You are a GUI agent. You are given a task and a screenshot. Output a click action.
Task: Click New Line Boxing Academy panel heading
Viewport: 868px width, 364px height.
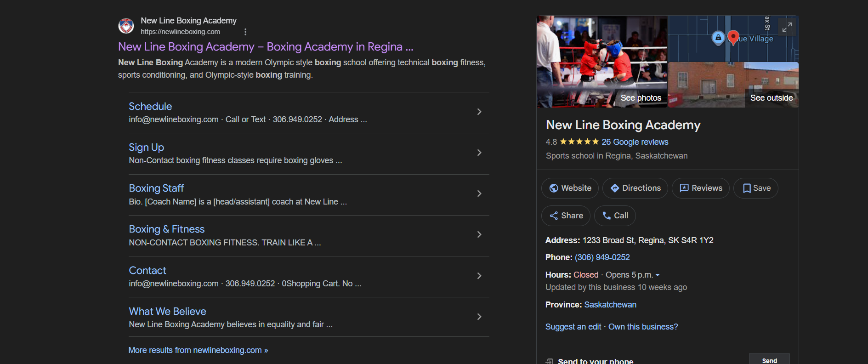[x=623, y=125]
